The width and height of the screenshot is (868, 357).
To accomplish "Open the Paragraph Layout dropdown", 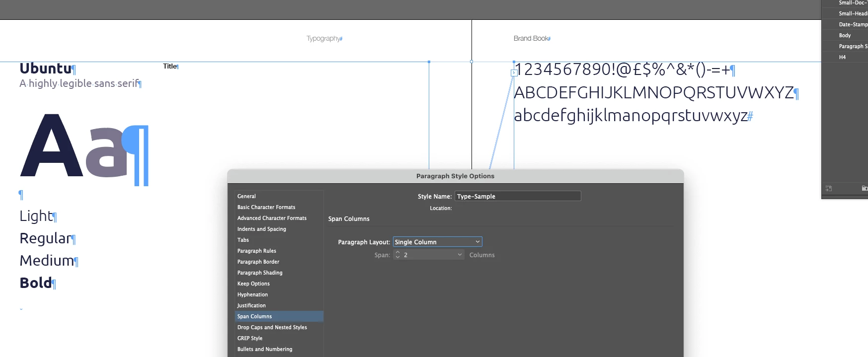I will 437,242.
